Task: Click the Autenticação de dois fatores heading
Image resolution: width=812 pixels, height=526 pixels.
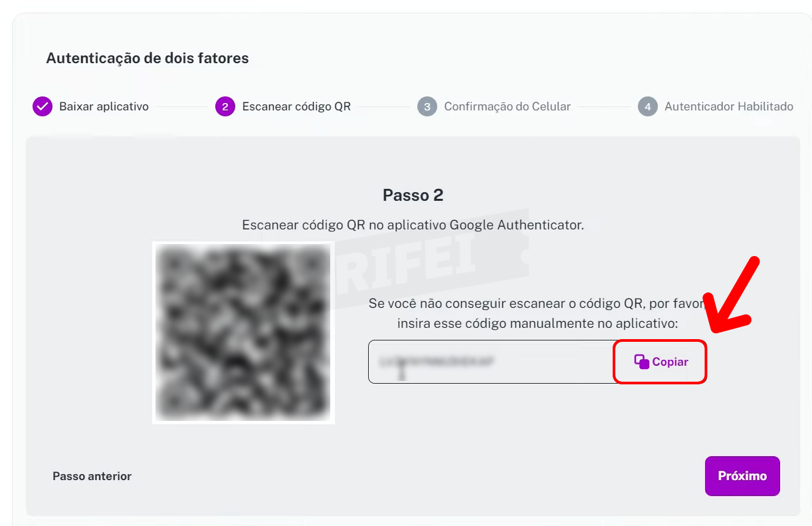Action: click(x=148, y=59)
